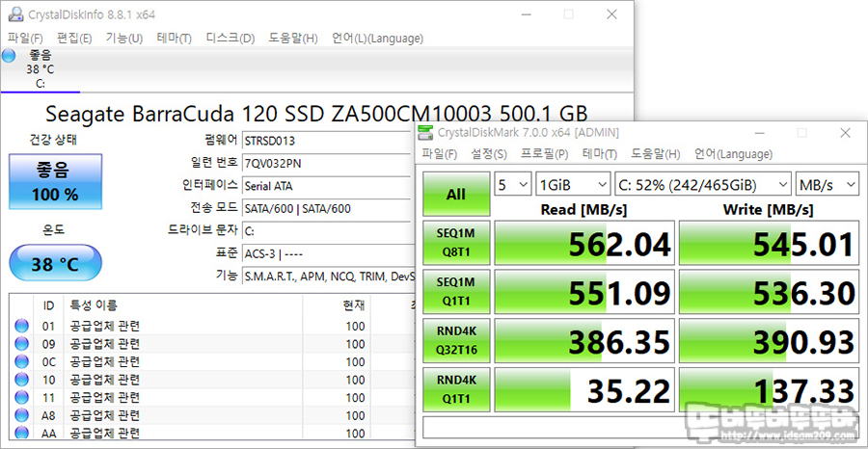The height and width of the screenshot is (449, 868).
Task: Click the interface field Serial ATA
Action: coord(328,186)
